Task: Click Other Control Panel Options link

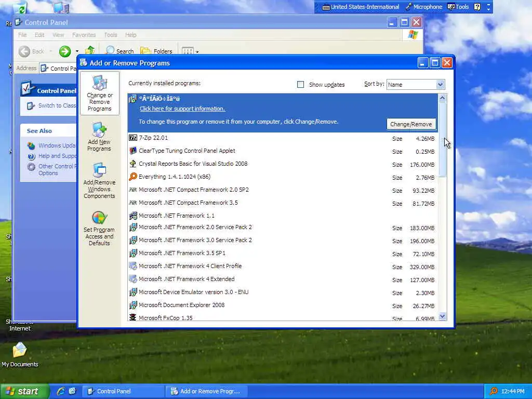Action: pos(57,170)
